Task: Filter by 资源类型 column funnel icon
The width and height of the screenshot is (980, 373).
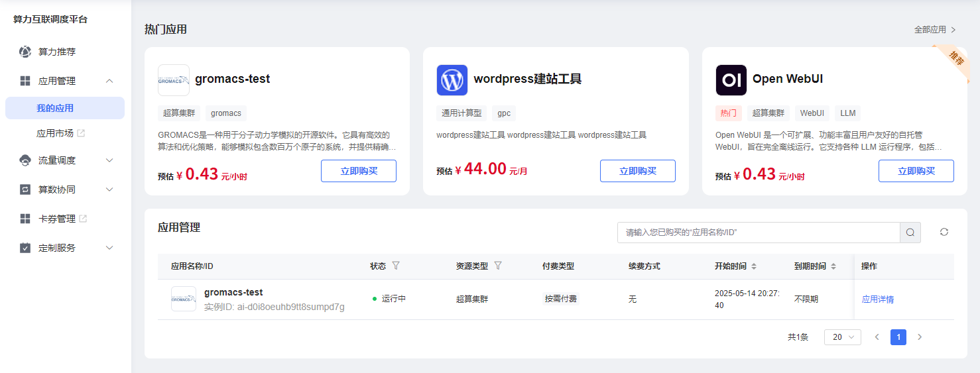Action: click(498, 266)
